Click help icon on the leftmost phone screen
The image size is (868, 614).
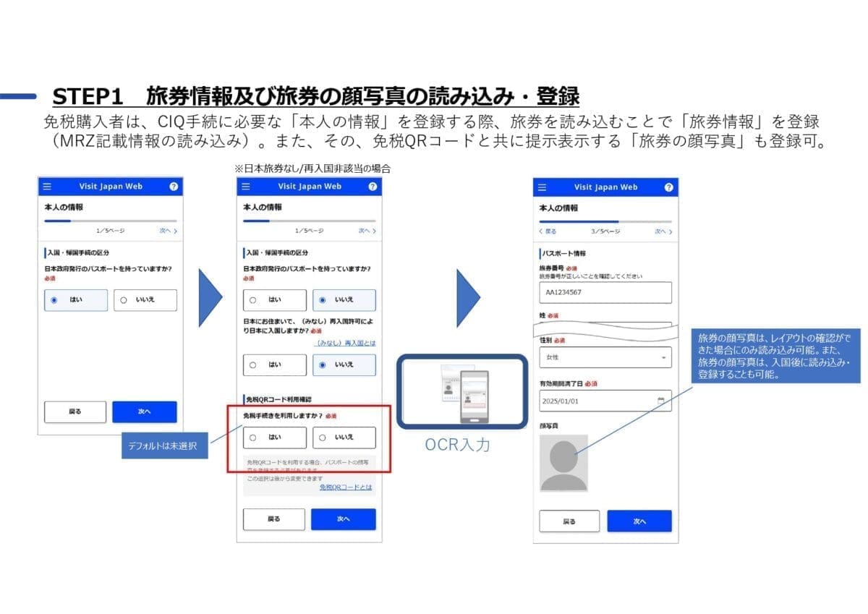click(174, 187)
